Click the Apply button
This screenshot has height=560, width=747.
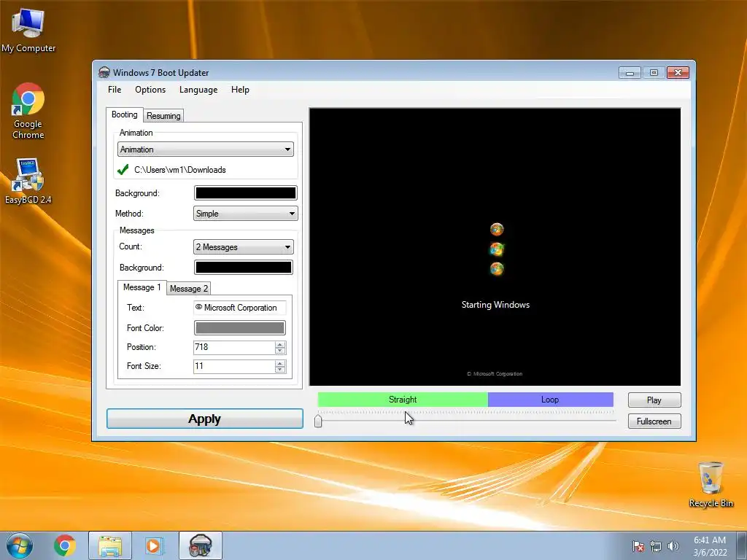(x=205, y=419)
